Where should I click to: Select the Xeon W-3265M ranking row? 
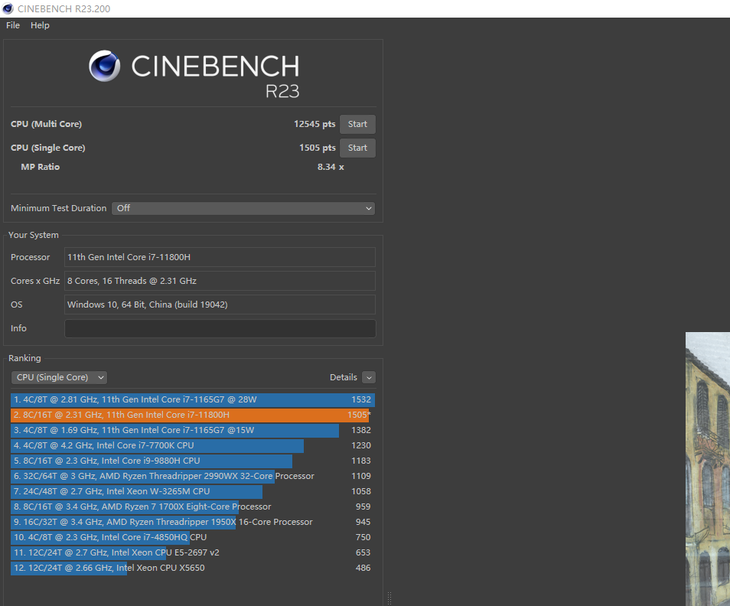coord(190,491)
